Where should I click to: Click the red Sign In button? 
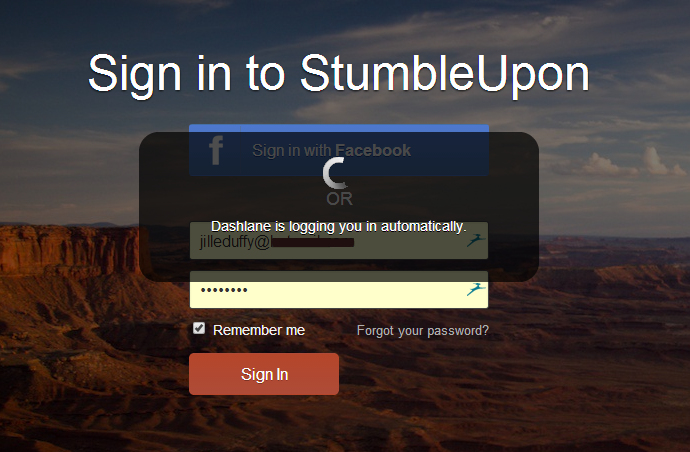click(264, 374)
